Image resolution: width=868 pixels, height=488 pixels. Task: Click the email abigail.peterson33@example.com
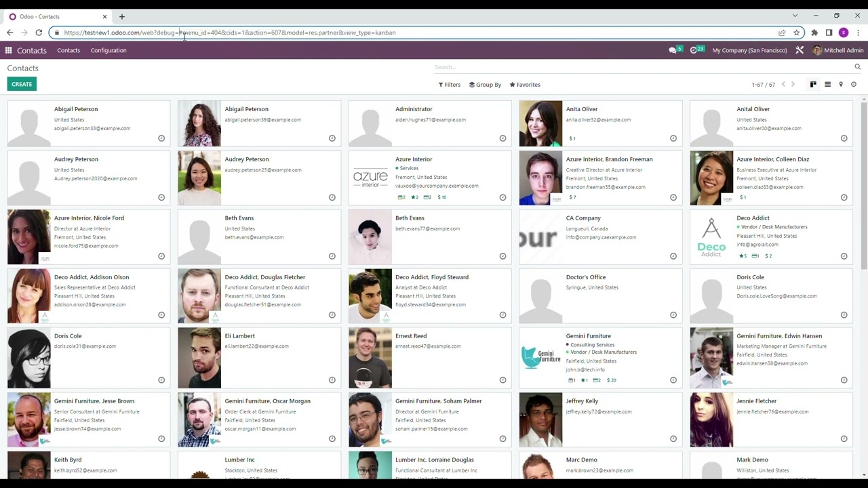(92, 129)
